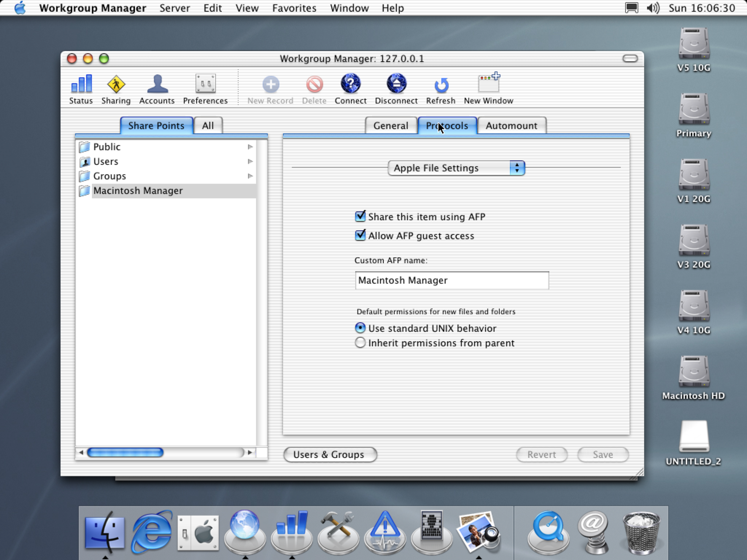Launch Internet Explorer from the Dock
This screenshot has width=747, height=560.
(151, 531)
